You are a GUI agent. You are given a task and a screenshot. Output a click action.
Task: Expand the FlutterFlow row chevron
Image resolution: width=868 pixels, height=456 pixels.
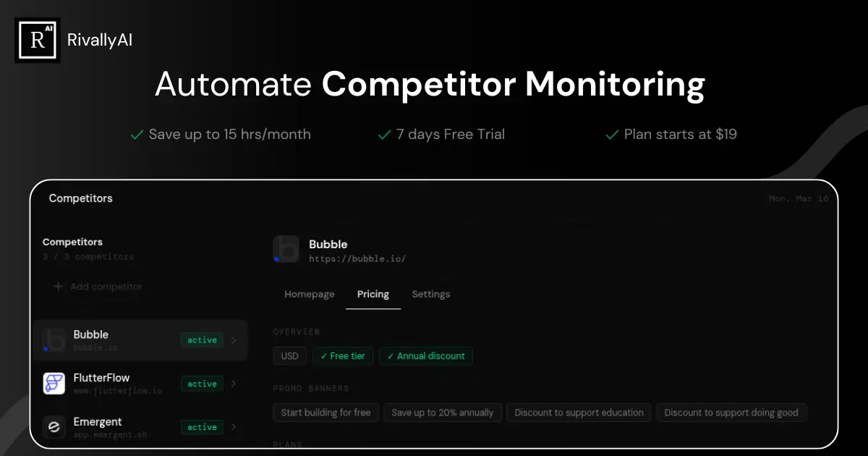234,384
